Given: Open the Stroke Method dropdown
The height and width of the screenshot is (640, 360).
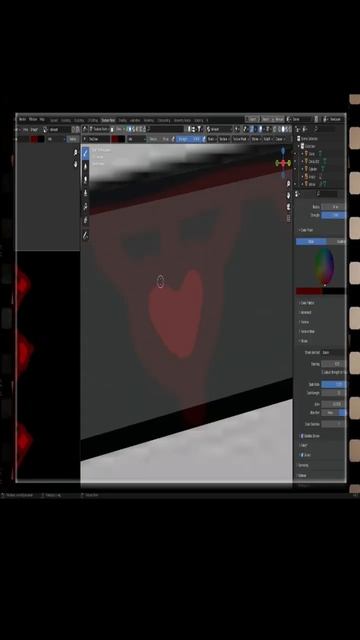Looking at the screenshot, I should tap(333, 352).
